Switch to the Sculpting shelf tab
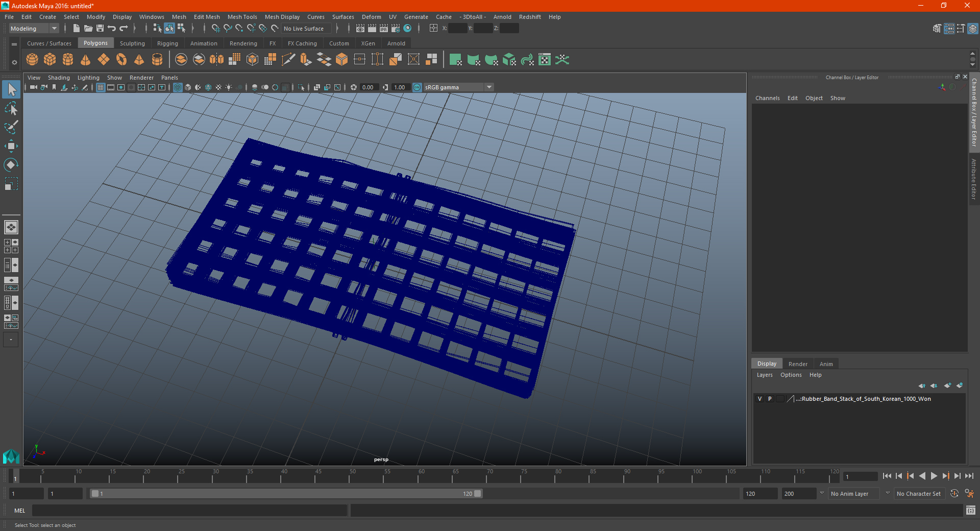This screenshot has width=980, height=531. [132, 43]
